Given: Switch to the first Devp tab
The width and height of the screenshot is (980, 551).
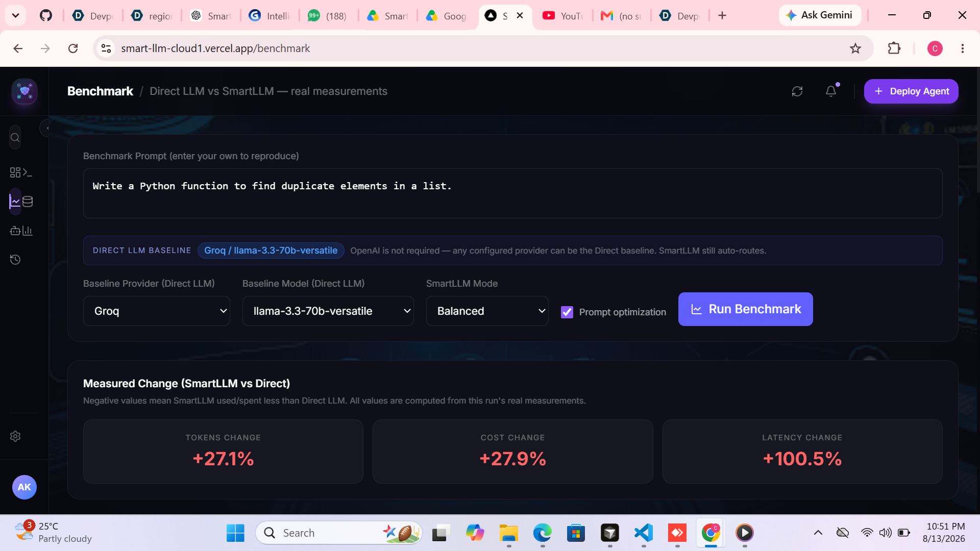Looking at the screenshot, I should click(93, 16).
